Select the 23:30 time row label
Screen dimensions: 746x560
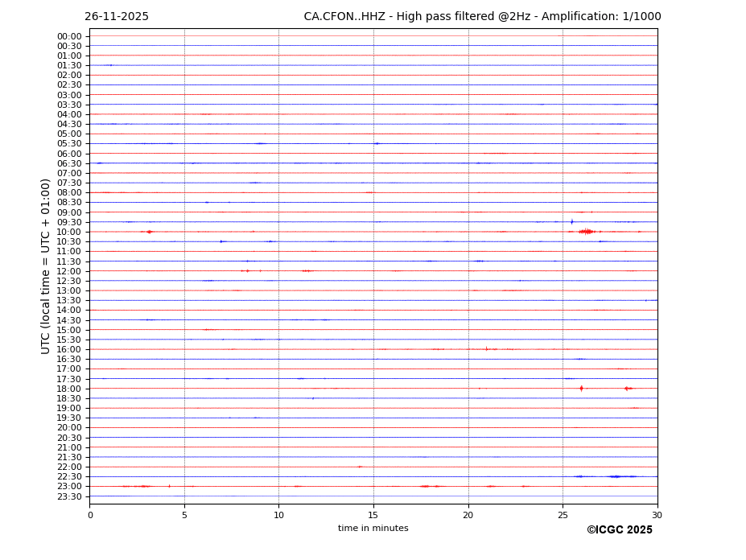click(68, 496)
